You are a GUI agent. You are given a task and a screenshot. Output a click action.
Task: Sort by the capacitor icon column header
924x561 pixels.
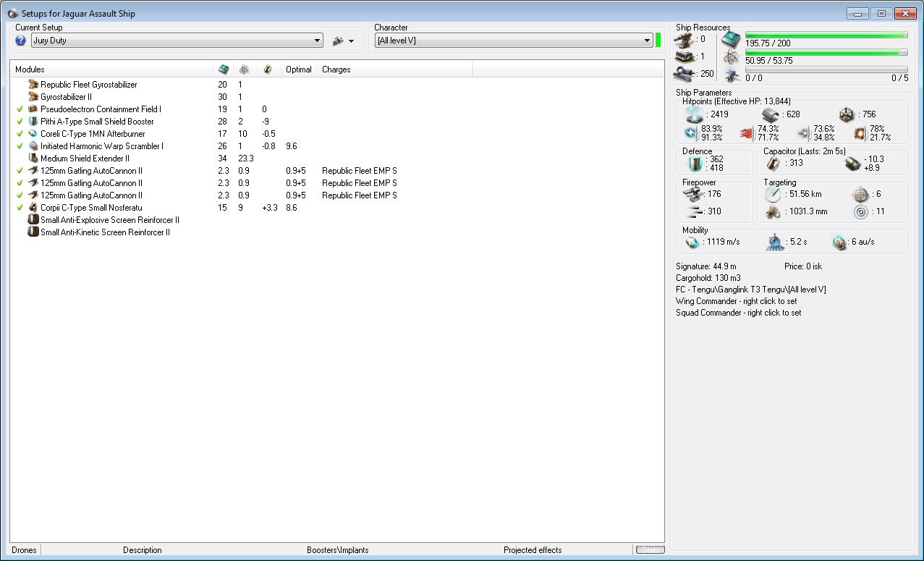268,69
